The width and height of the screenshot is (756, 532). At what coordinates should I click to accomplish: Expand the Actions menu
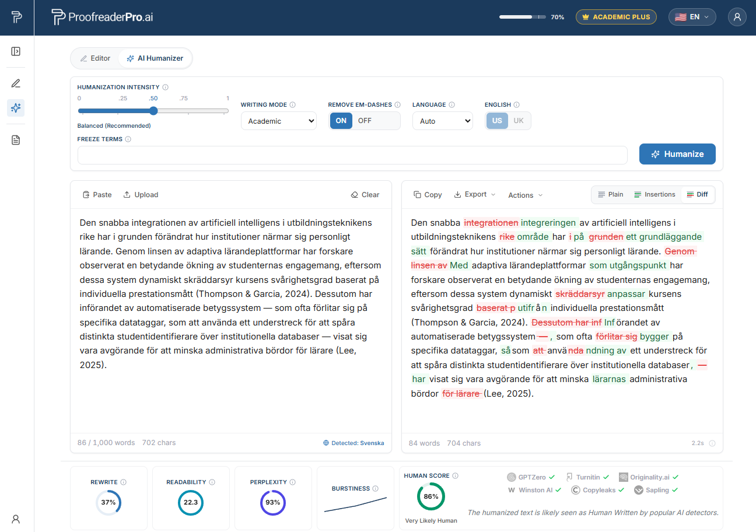[526, 195]
